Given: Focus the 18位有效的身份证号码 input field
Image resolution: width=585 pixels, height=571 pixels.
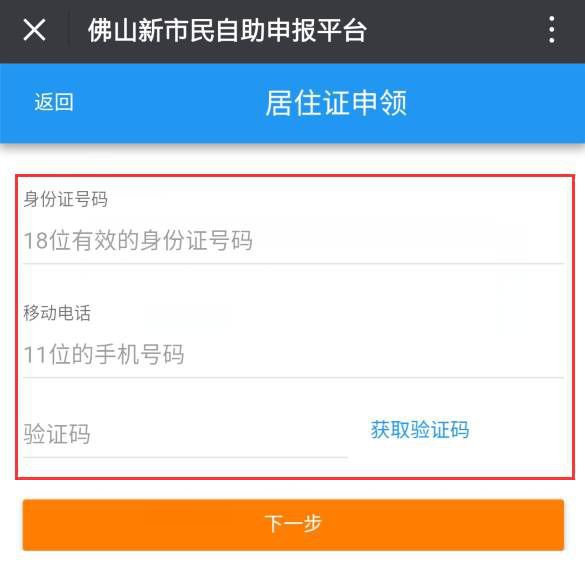Looking at the screenshot, I should [x=294, y=240].
